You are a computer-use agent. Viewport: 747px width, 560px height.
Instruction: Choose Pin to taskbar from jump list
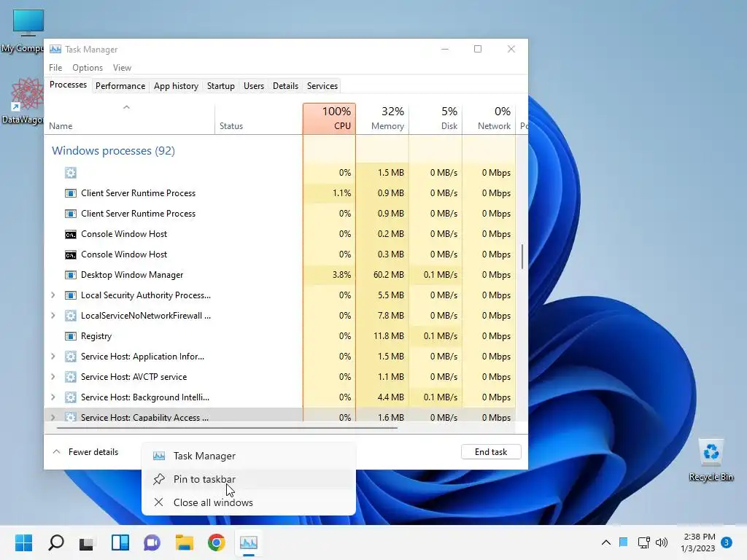point(249,479)
